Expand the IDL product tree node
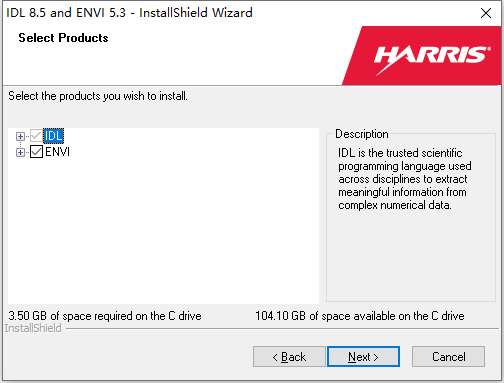The image size is (504, 383). click(x=20, y=136)
